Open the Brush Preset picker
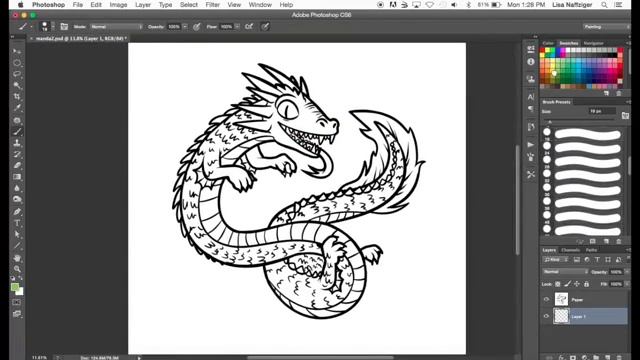 47,27
